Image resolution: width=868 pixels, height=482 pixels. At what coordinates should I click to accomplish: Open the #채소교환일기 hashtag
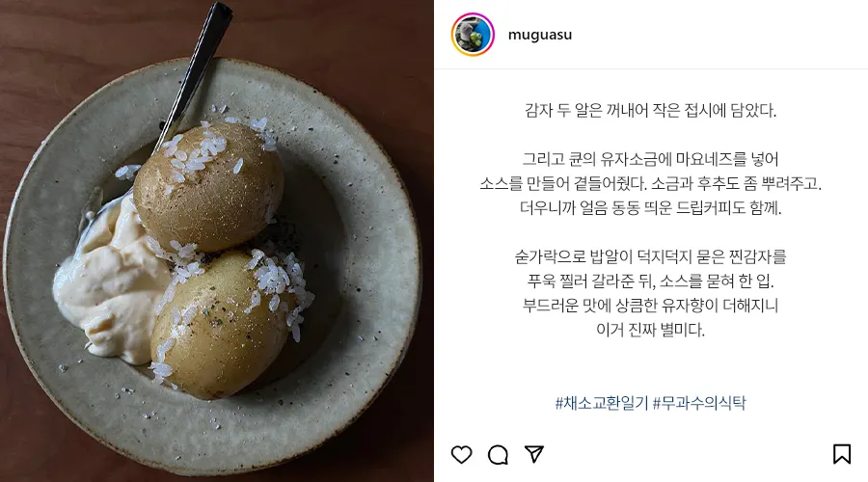coord(601,402)
